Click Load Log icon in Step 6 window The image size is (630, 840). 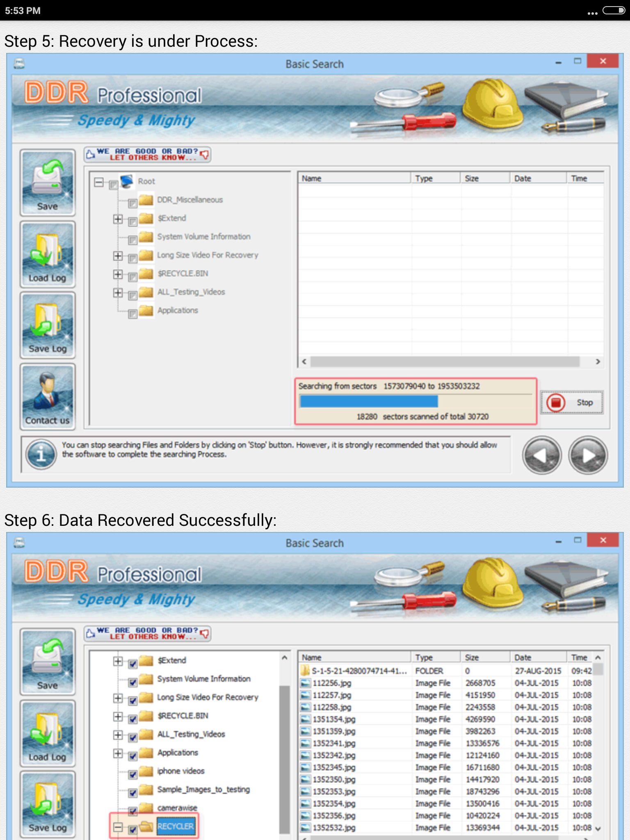click(x=48, y=733)
